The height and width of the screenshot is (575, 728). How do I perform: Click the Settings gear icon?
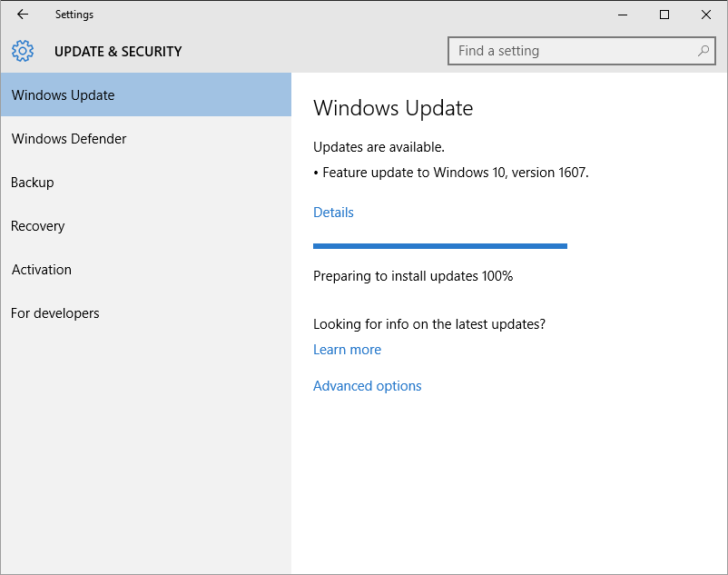[x=23, y=51]
